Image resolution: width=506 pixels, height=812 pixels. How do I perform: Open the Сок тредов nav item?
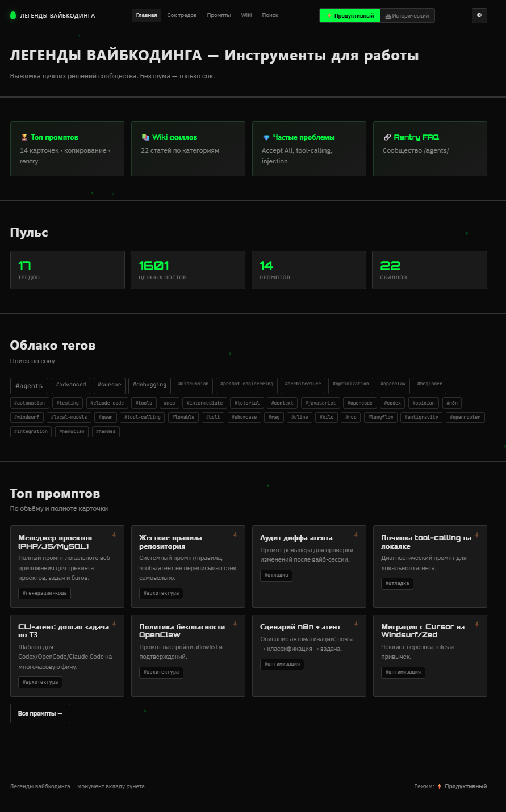pos(182,15)
